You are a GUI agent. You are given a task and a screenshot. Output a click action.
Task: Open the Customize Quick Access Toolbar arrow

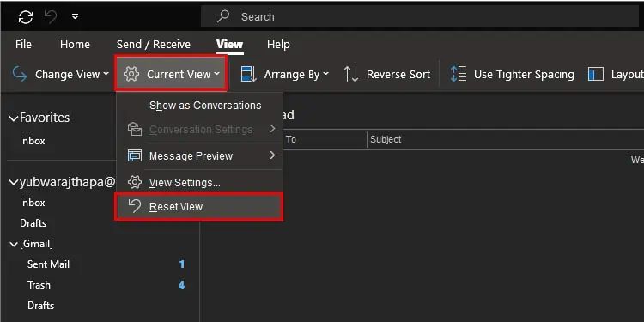[x=76, y=17]
